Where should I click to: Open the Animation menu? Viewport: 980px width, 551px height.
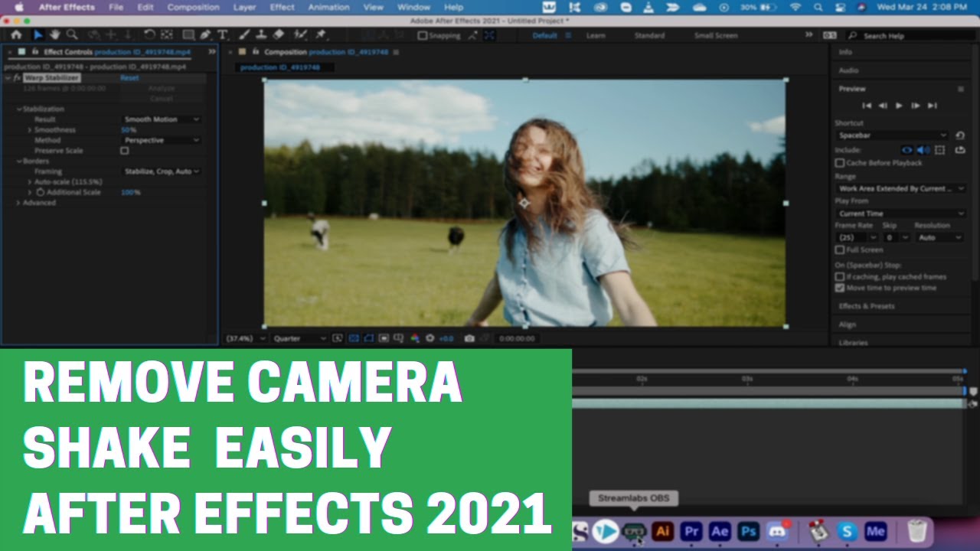[328, 8]
